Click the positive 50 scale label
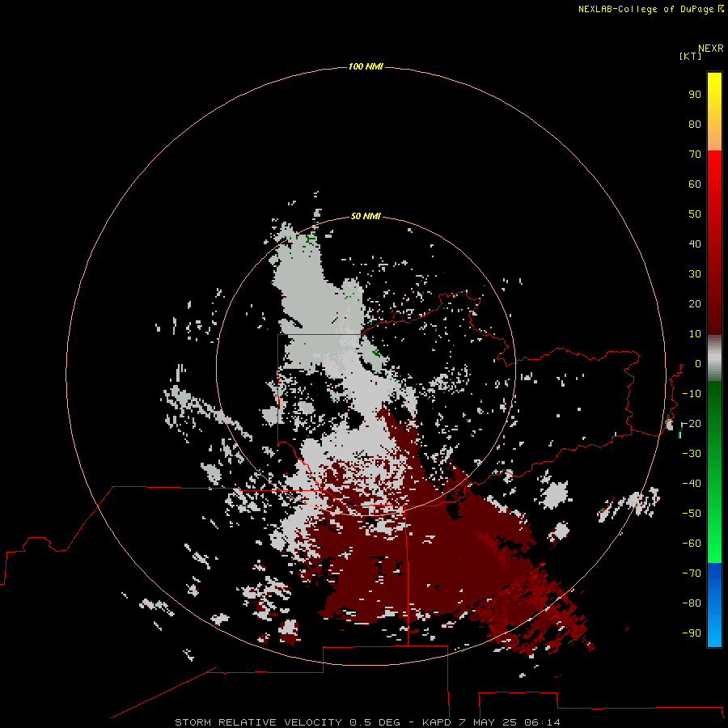 [x=695, y=214]
